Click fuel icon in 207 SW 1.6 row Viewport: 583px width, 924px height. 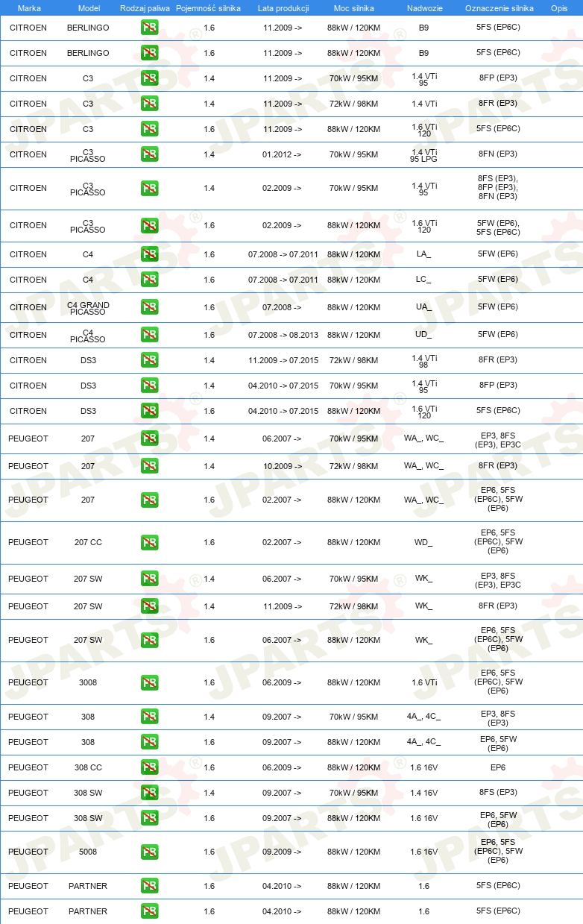tap(149, 640)
